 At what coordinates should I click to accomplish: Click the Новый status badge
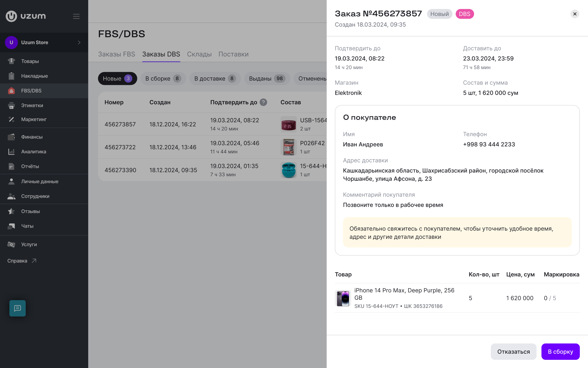coord(439,14)
